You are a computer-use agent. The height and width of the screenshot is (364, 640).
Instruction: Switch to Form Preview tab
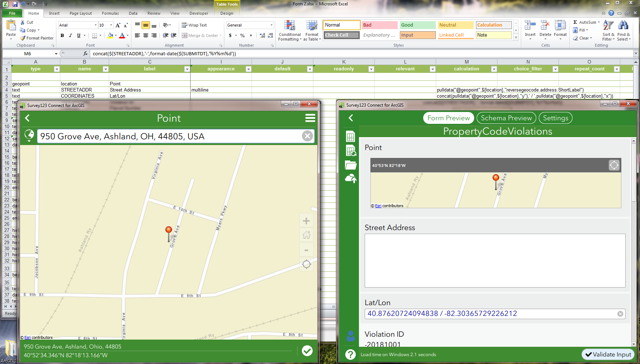click(x=449, y=118)
